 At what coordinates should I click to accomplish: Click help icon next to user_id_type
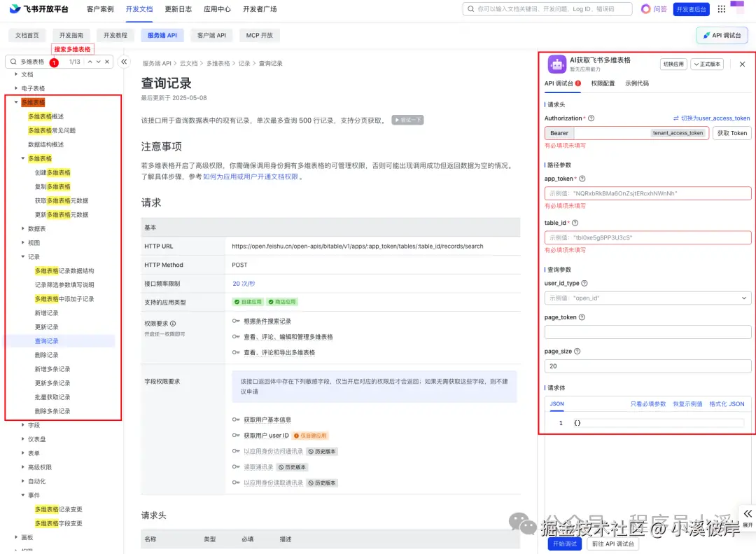[x=584, y=283]
